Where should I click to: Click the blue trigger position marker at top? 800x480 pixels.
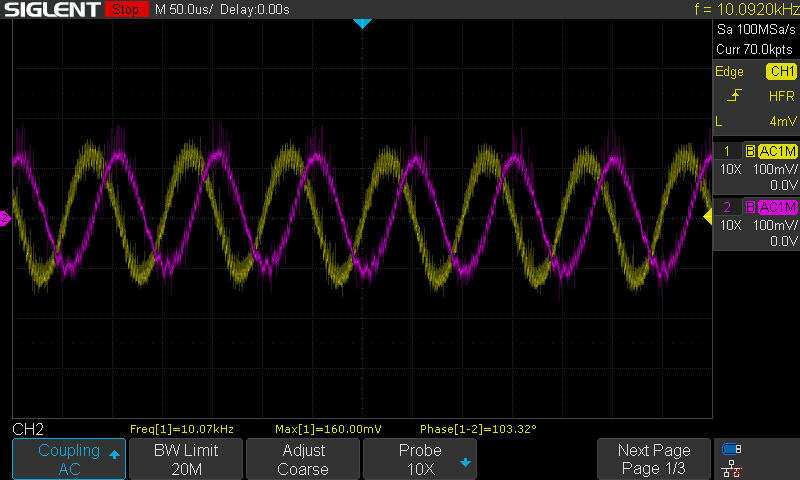(362, 23)
